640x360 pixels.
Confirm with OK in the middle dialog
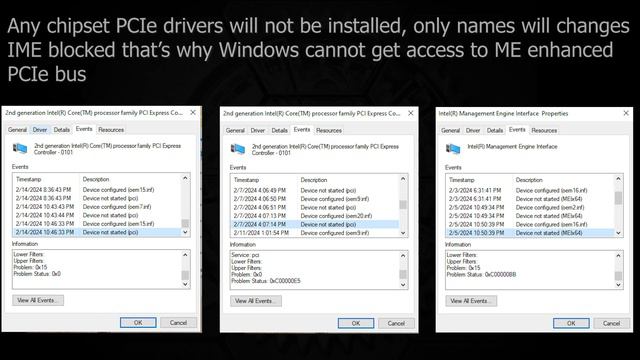[x=356, y=323]
